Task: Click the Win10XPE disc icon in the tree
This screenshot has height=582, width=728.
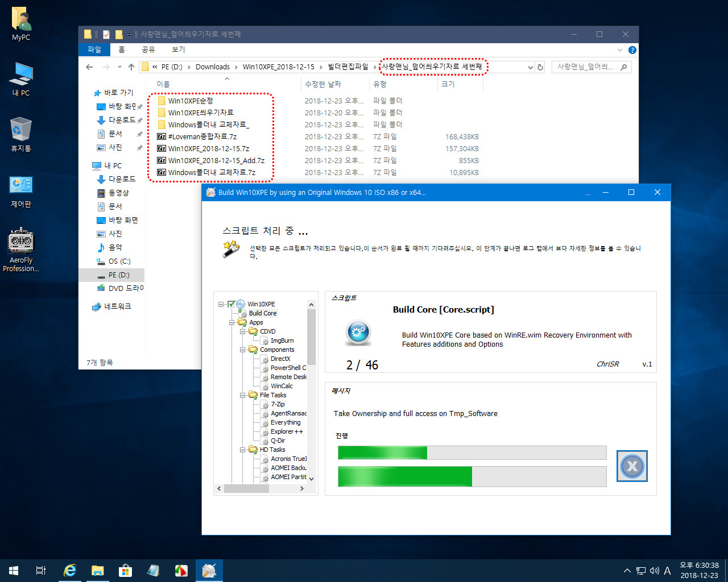Action: coord(241,304)
